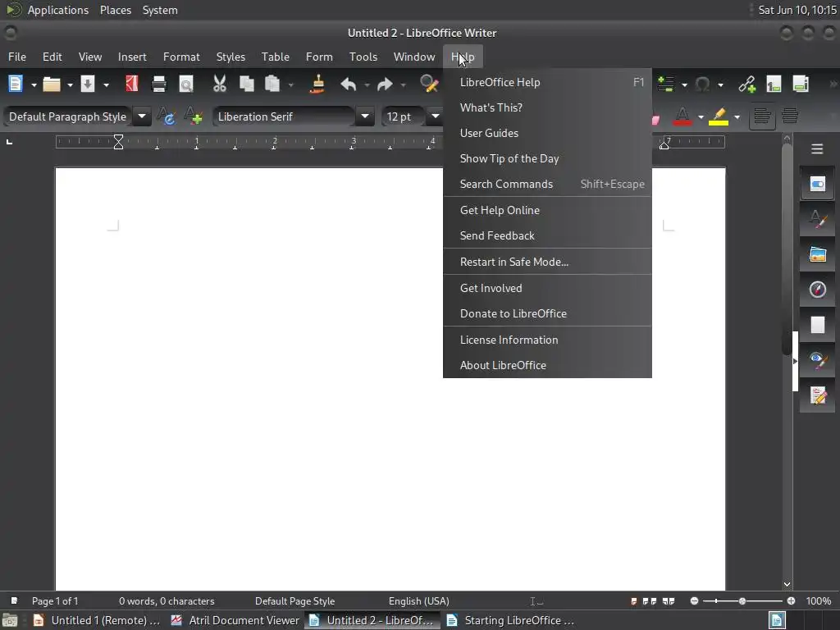This screenshot has width=840, height=630.
Task: Toggle Align Left paragraph button
Action: [762, 116]
